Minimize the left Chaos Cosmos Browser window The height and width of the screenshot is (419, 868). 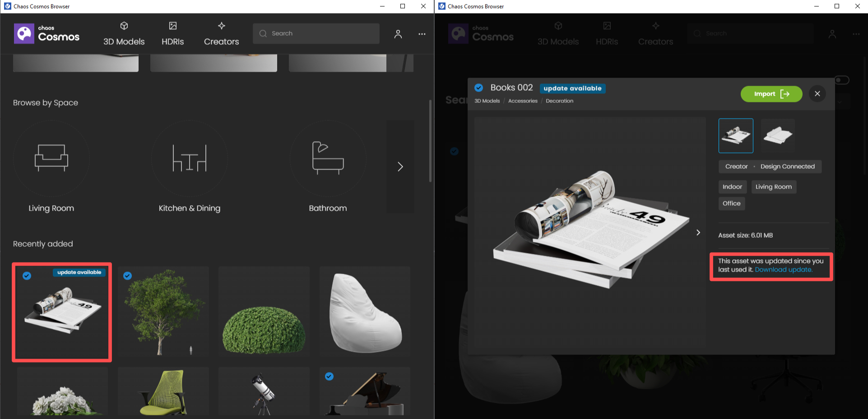pyautogui.click(x=382, y=6)
